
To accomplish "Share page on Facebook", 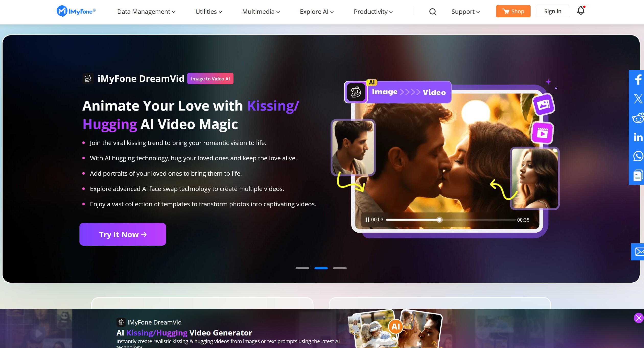I will tap(638, 79).
